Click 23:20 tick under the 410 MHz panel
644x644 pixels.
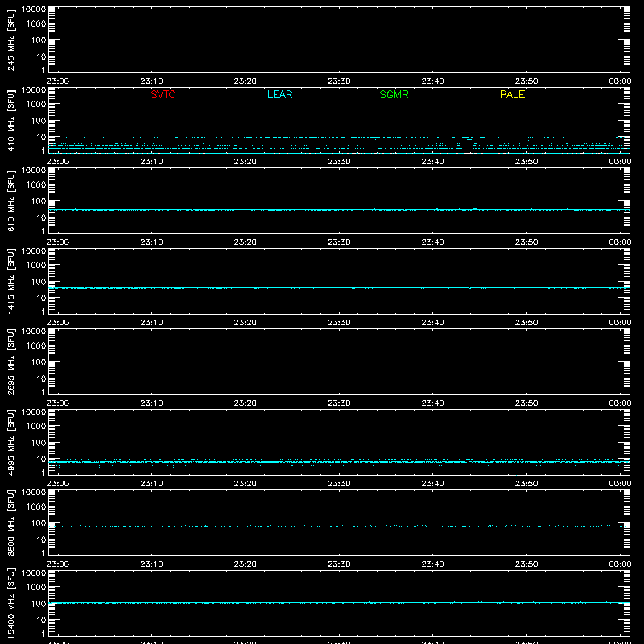[x=246, y=162]
